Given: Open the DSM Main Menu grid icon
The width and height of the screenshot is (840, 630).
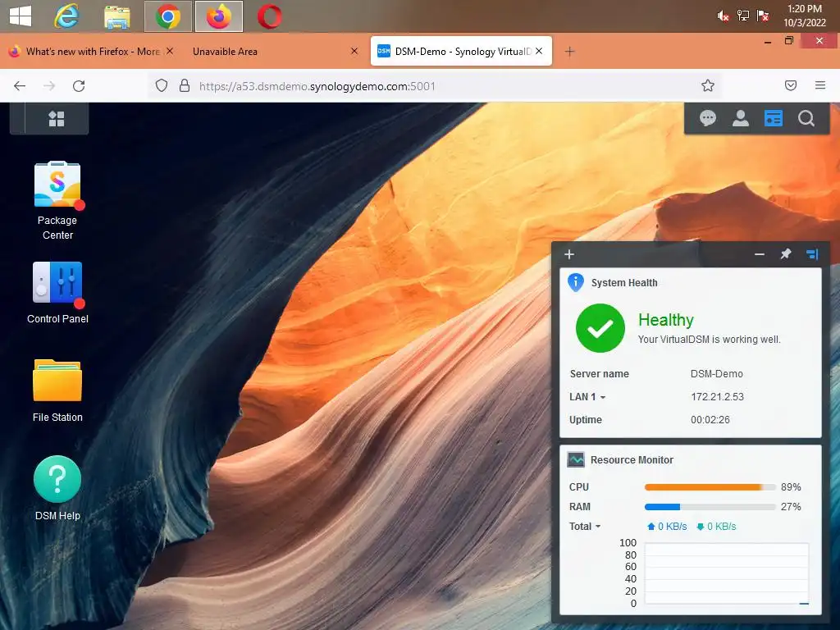Looking at the screenshot, I should tap(57, 118).
